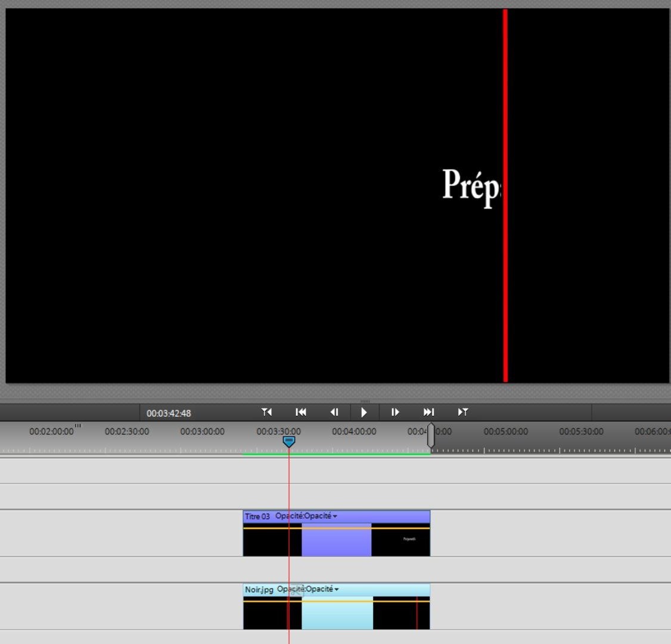Step back one frame

point(334,412)
